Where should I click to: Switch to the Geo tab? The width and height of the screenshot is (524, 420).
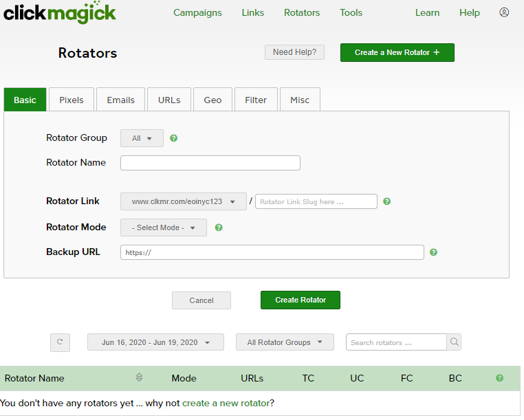[212, 100]
